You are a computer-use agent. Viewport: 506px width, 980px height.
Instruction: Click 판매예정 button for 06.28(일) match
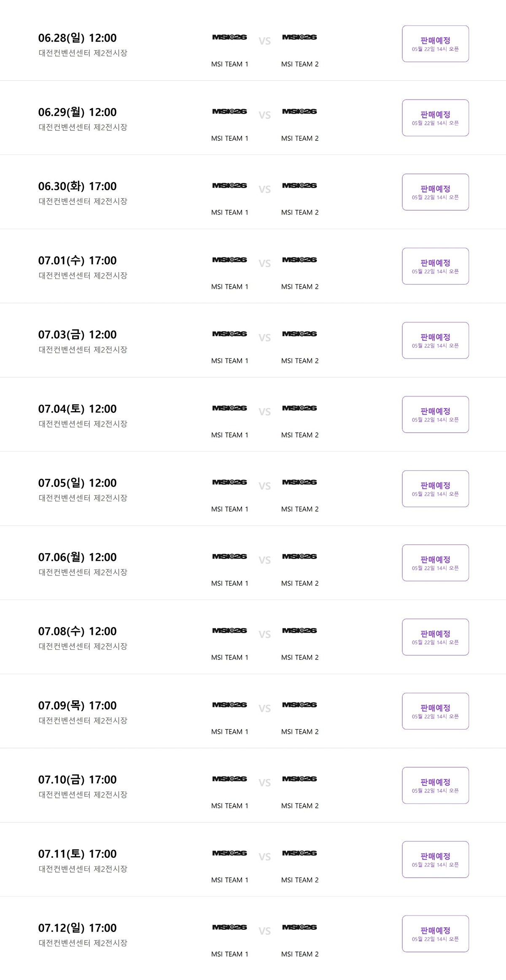coord(436,44)
